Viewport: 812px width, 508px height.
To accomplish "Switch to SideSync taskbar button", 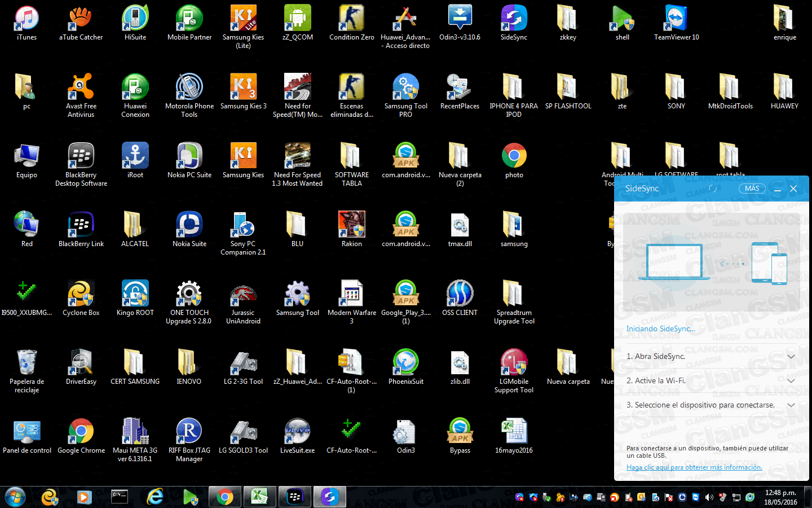I will coord(330,497).
